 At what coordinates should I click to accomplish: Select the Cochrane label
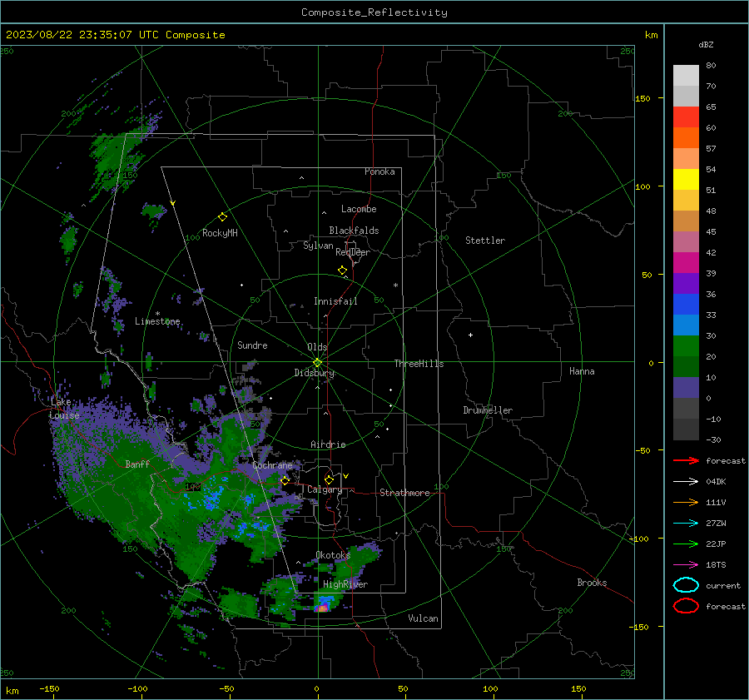tap(272, 465)
